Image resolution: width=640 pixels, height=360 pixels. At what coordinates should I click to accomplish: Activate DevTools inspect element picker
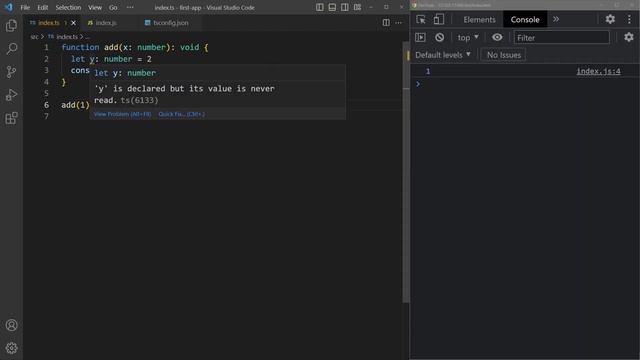(x=421, y=20)
